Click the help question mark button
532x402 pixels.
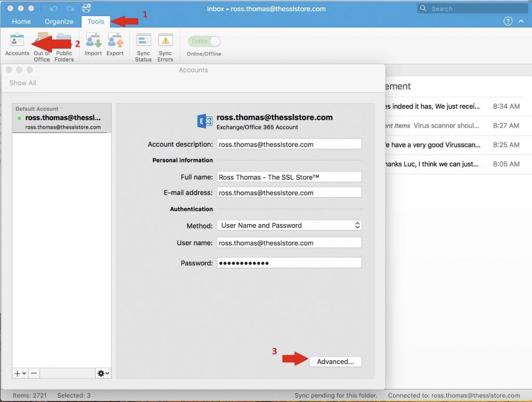pos(508,22)
